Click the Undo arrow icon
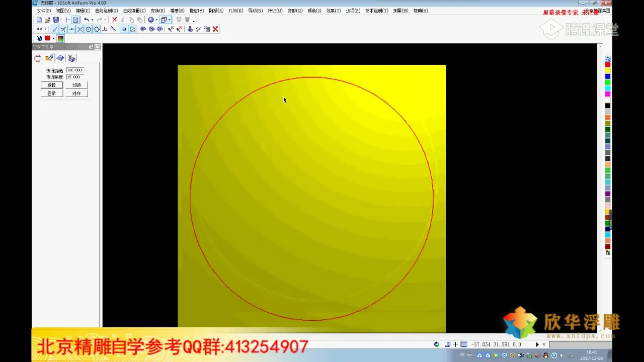644x362 pixels. pos(87,20)
